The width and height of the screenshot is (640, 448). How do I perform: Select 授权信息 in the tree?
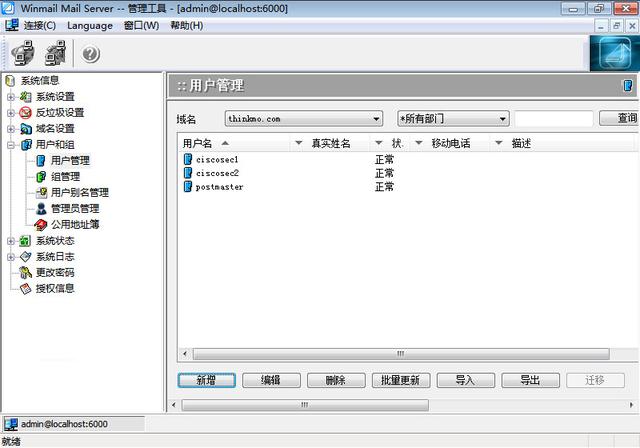point(55,289)
